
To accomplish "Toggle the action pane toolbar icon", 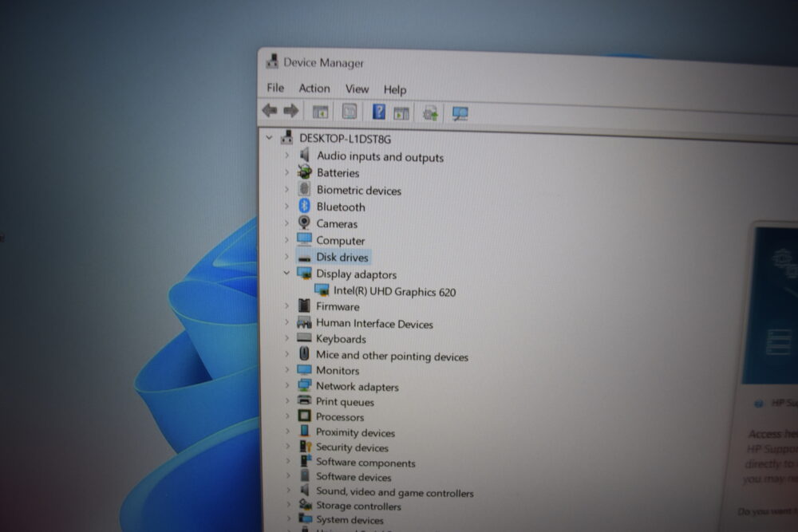I will [401, 113].
